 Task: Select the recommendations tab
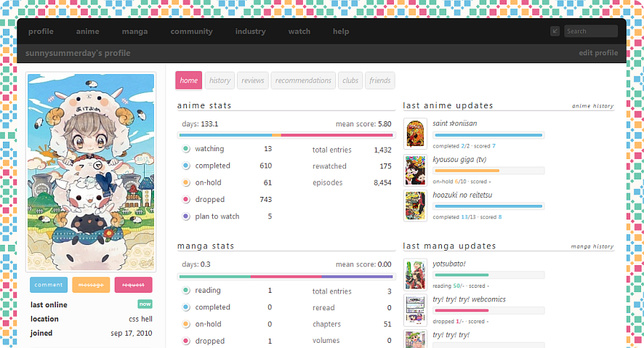click(304, 81)
